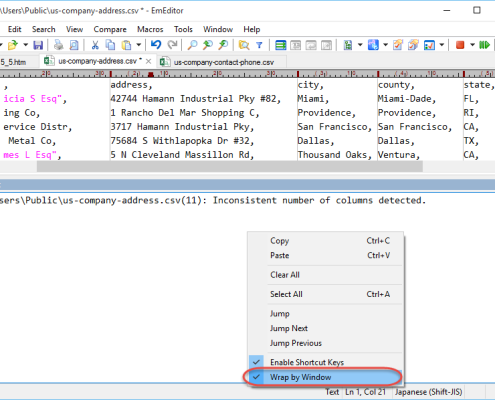Click the Filter funnel icon
The height and width of the screenshot is (400, 495).
259,45
